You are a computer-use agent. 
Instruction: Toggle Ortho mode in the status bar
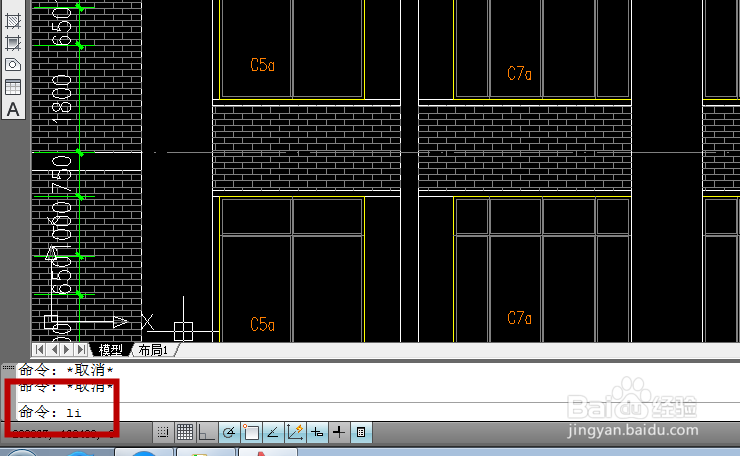tap(207, 432)
